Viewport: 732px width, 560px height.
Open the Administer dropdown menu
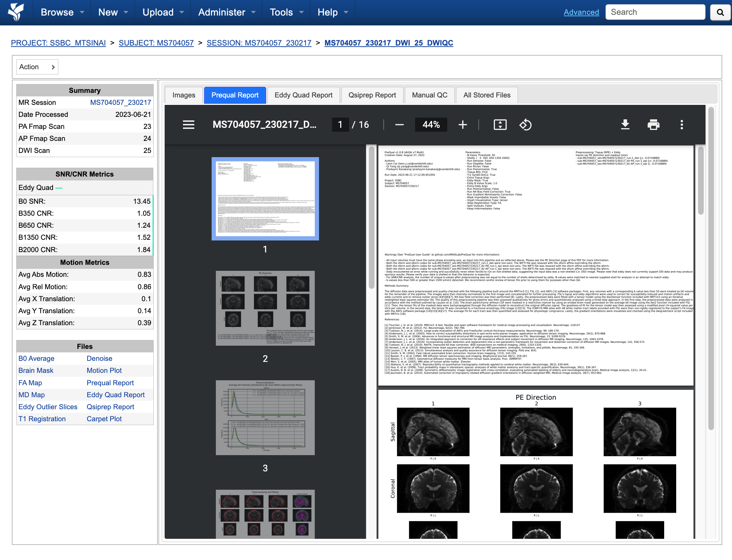226,12
